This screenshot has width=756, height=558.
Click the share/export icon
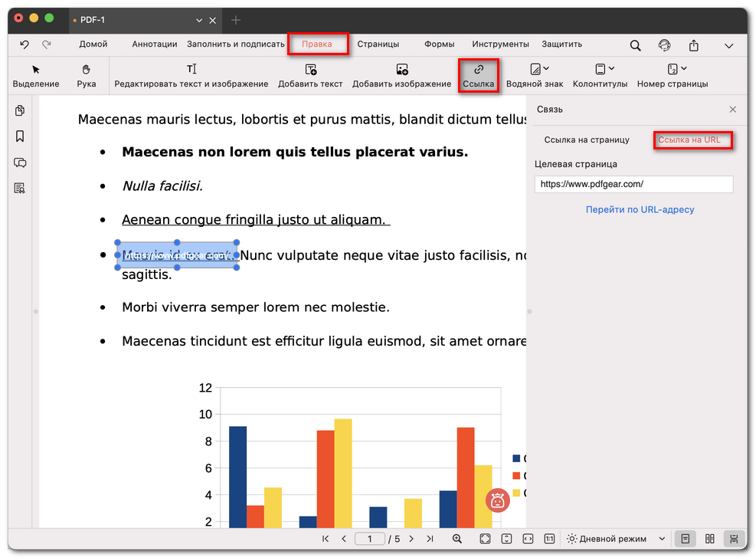pyautogui.click(x=694, y=45)
